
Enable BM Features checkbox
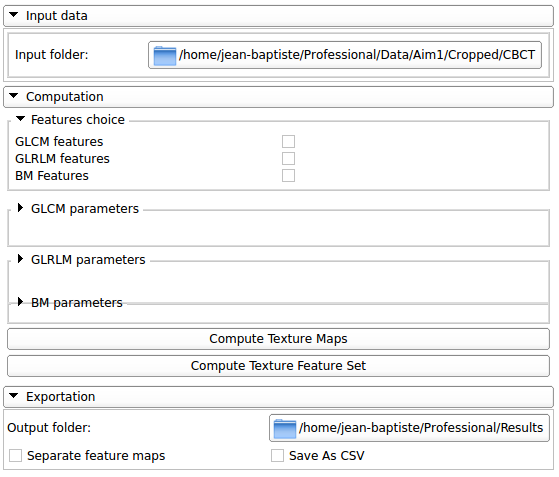point(288,176)
